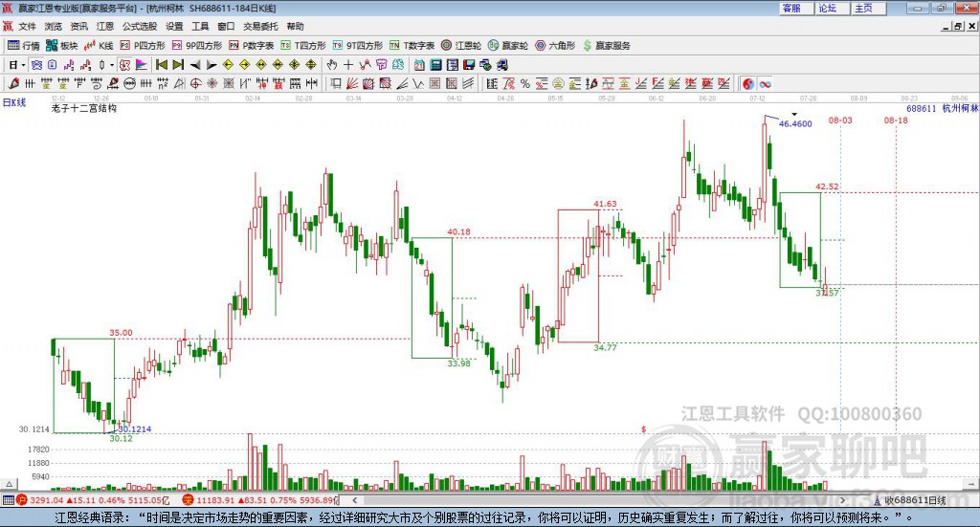
Task: Open the T四方形 tool
Action: pos(303,46)
